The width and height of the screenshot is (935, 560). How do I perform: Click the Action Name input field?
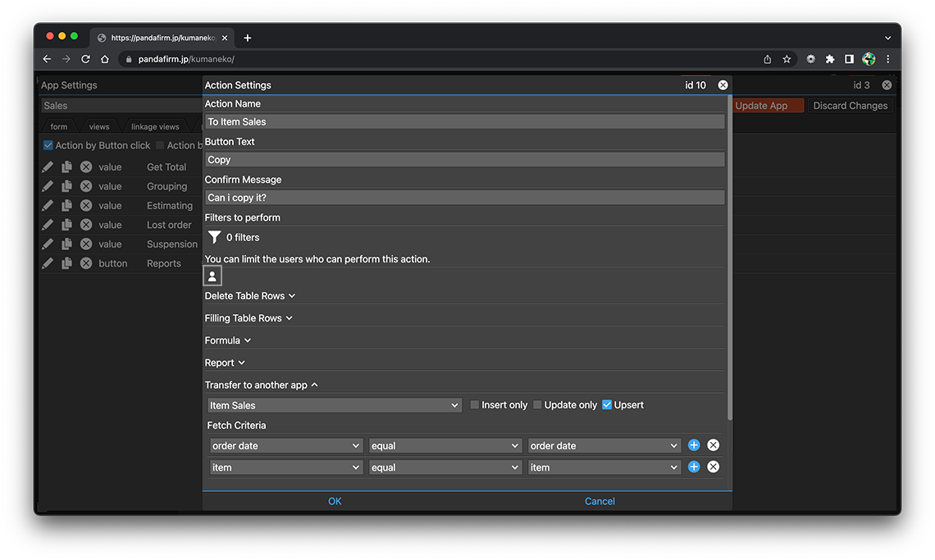464,121
